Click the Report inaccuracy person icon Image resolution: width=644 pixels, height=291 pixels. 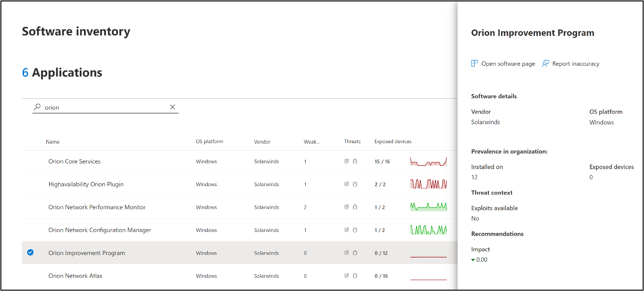coord(545,63)
